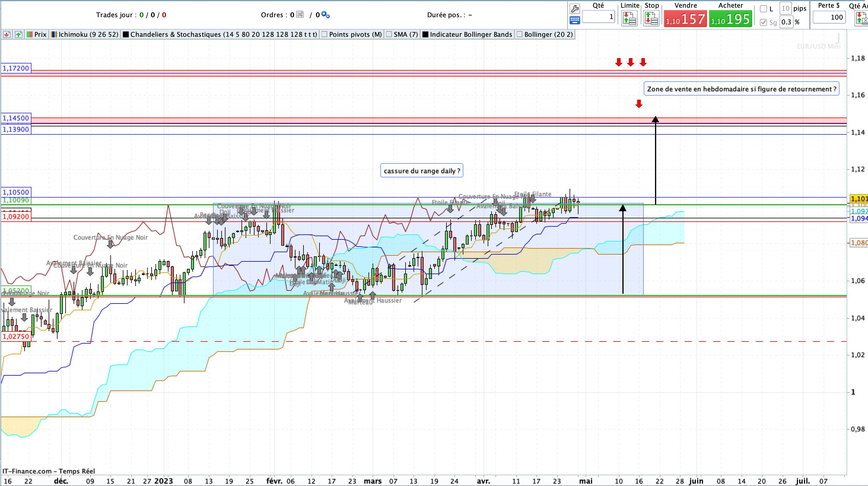Click the green up-arrow icon in indicator bar

pos(18,34)
